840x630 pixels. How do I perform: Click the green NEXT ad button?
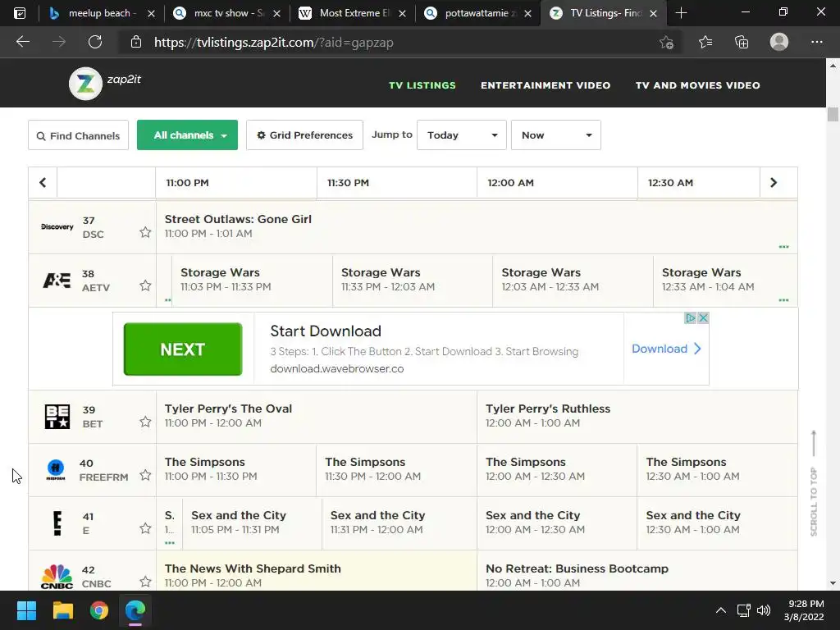pyautogui.click(x=183, y=349)
